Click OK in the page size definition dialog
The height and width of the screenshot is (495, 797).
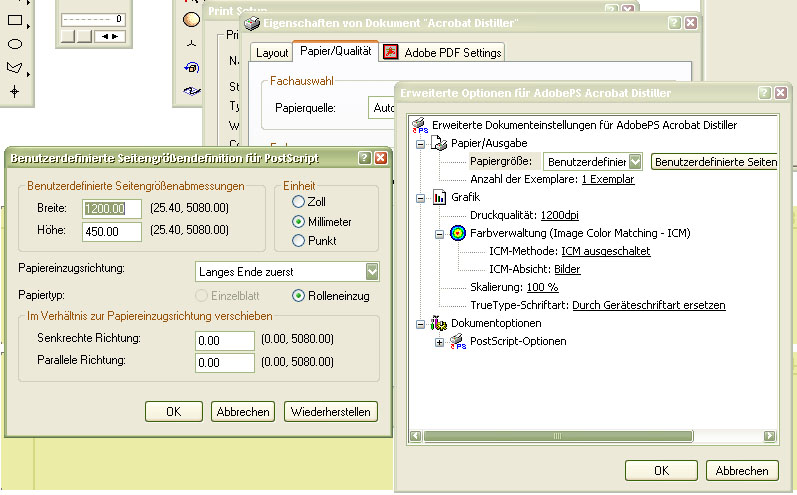click(x=174, y=412)
